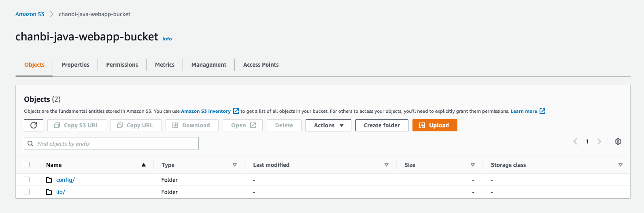Sort by Last modified column arrow
This screenshot has width=644, height=213.
387,165
